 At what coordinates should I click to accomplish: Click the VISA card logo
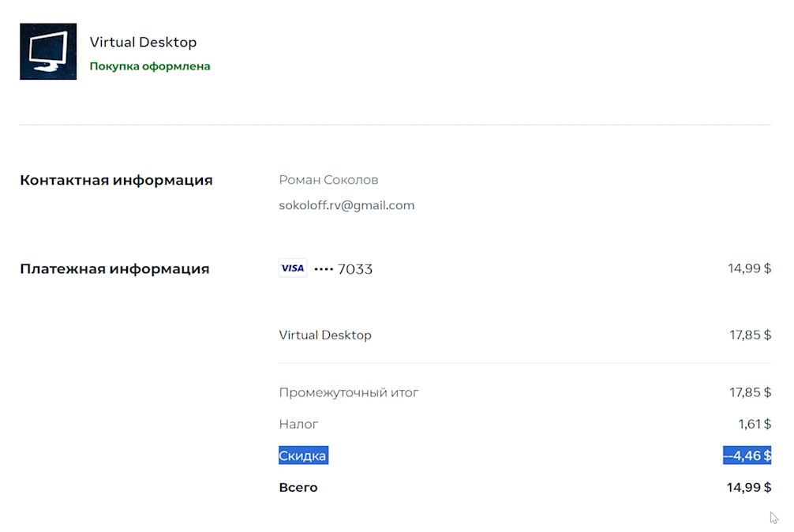(x=293, y=268)
